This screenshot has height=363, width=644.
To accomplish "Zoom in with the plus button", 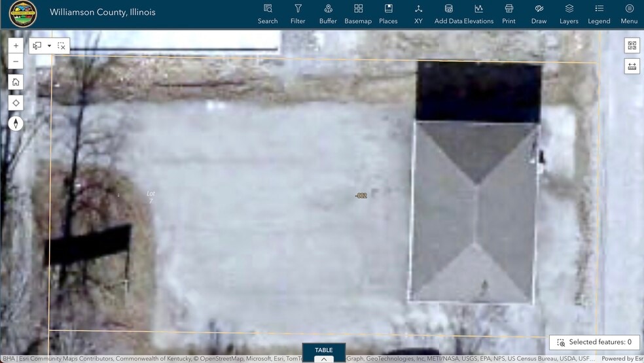I will pos(16,46).
